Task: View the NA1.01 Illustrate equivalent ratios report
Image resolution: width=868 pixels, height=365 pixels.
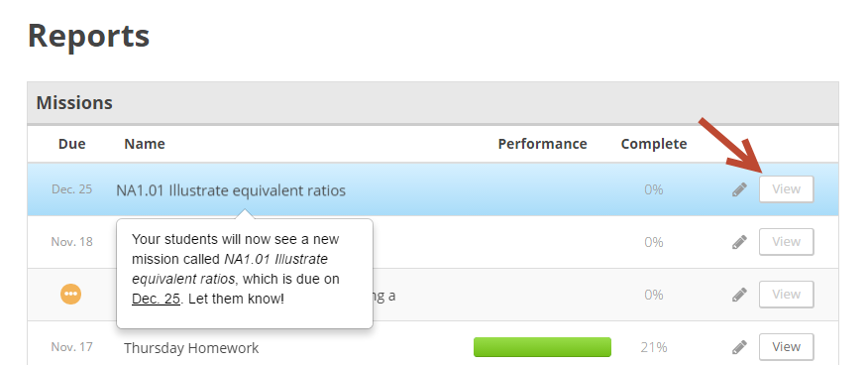Action: pos(786,189)
